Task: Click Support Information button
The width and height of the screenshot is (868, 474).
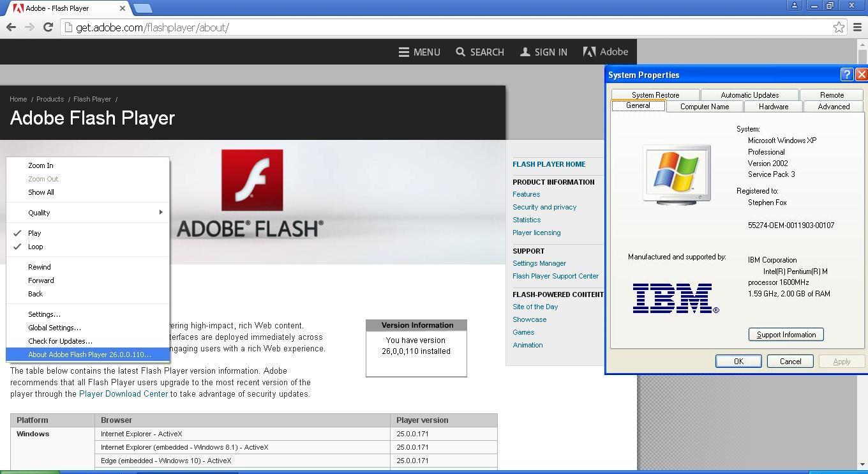Action: point(786,335)
